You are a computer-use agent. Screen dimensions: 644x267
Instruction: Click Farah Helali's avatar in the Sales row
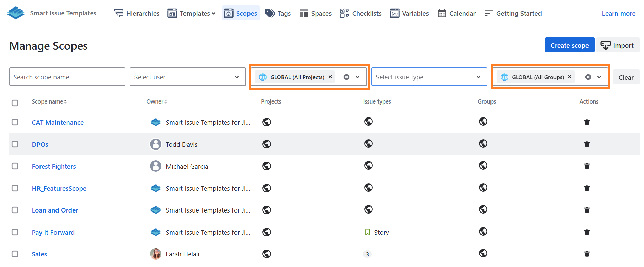(x=156, y=254)
